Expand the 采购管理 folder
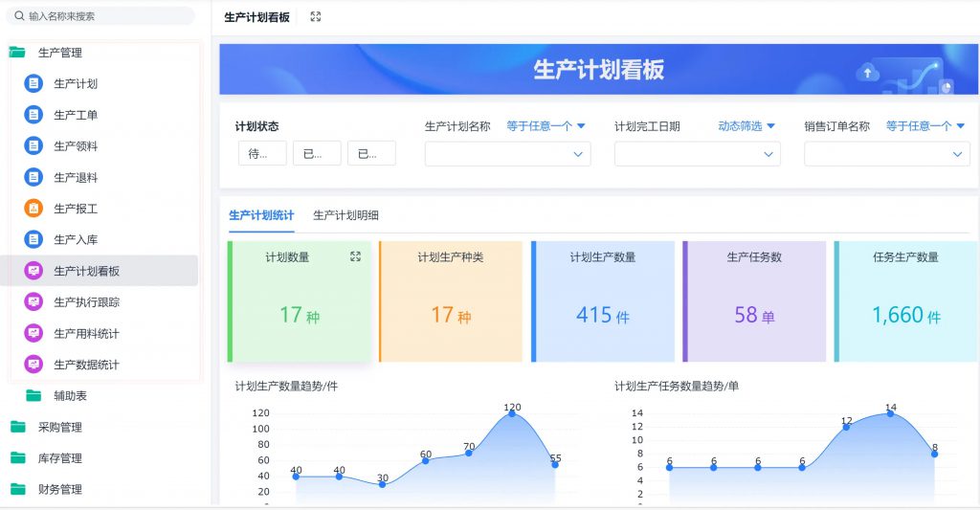980x510 pixels. pyautogui.click(x=60, y=427)
